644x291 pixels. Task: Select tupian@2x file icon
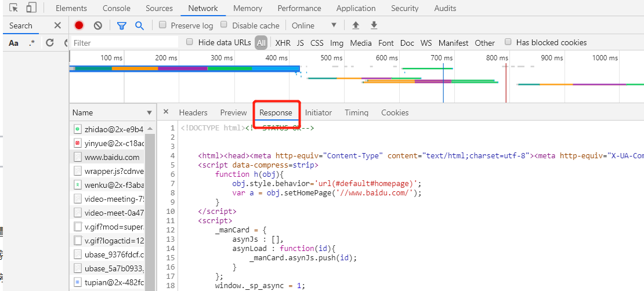(x=78, y=282)
